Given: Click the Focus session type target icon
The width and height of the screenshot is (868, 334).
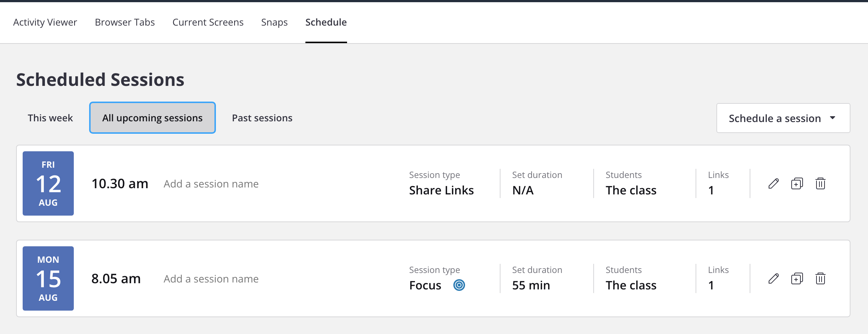Looking at the screenshot, I should click(459, 285).
